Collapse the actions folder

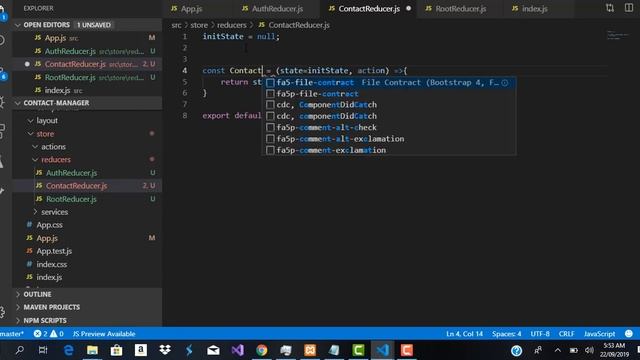pyautogui.click(x=35, y=147)
